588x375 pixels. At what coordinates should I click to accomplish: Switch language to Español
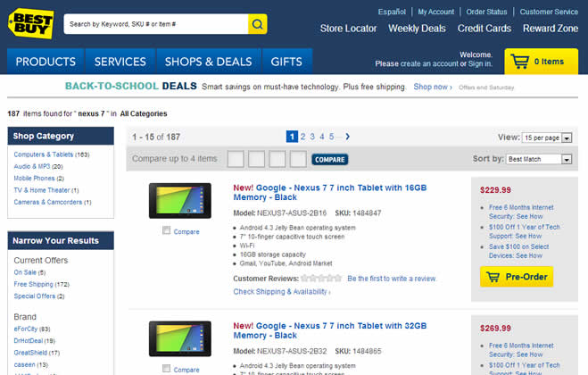(x=392, y=12)
